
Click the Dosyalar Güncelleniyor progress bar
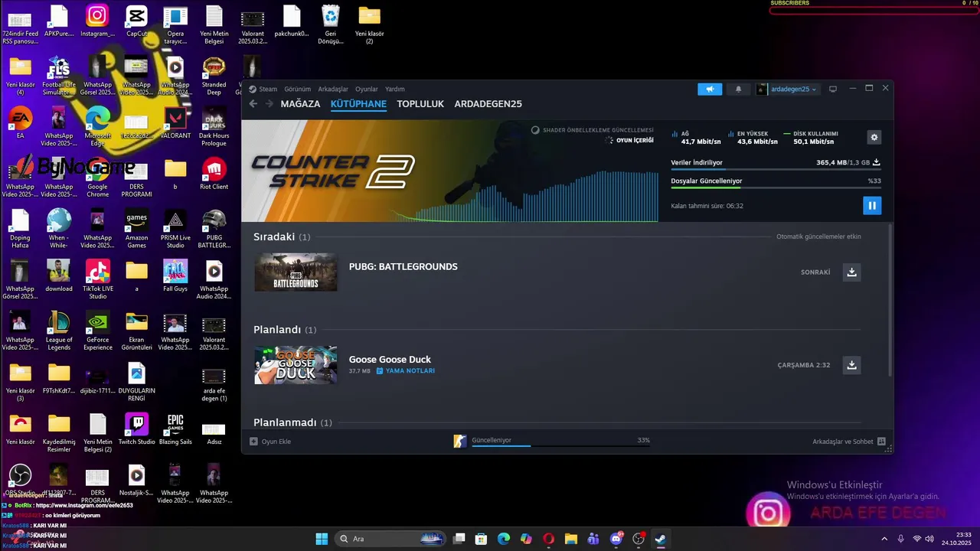click(776, 187)
